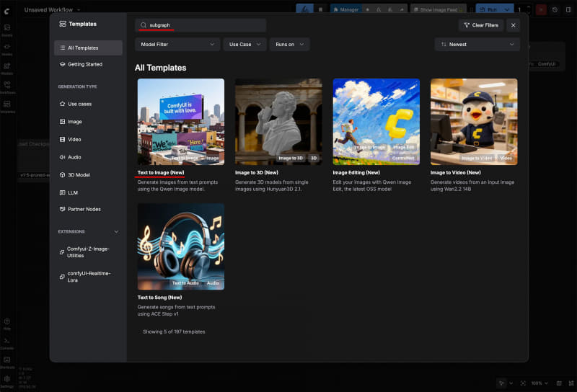This screenshot has height=392, width=577.
Task: Click the red cancel run button
Action: click(541, 9)
